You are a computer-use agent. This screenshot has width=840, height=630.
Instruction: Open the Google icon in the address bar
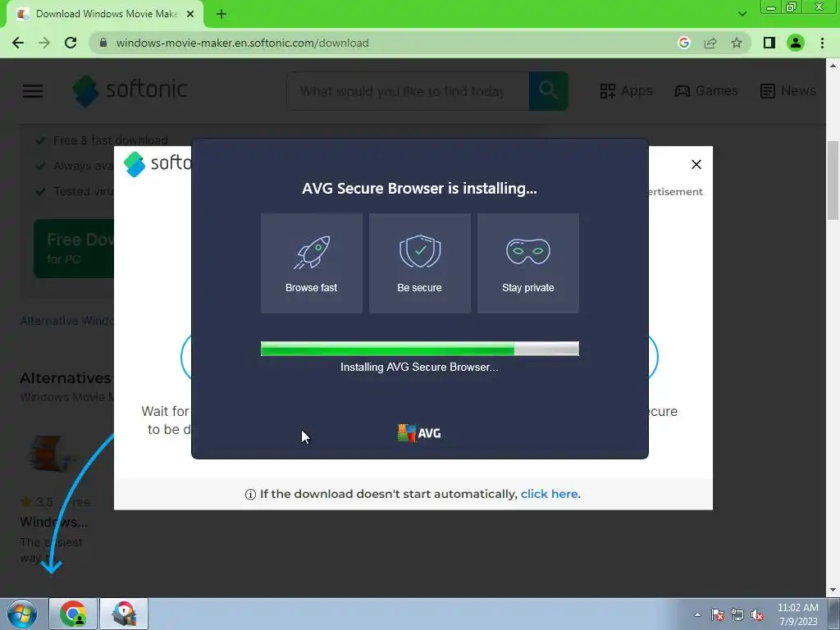click(683, 43)
